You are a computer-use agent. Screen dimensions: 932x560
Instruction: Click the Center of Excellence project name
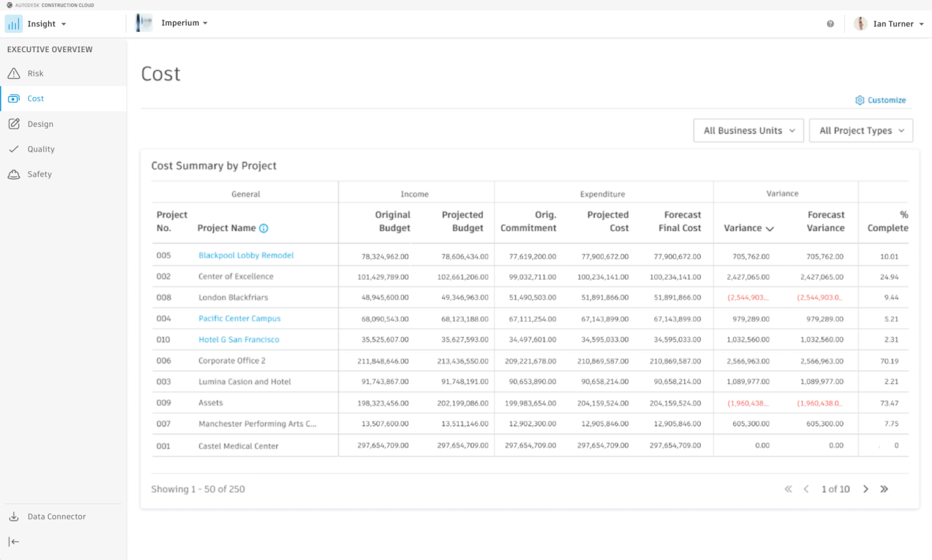pos(235,277)
